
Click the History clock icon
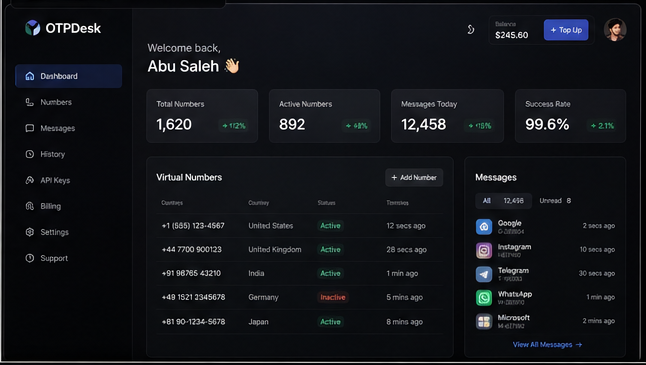(x=30, y=154)
